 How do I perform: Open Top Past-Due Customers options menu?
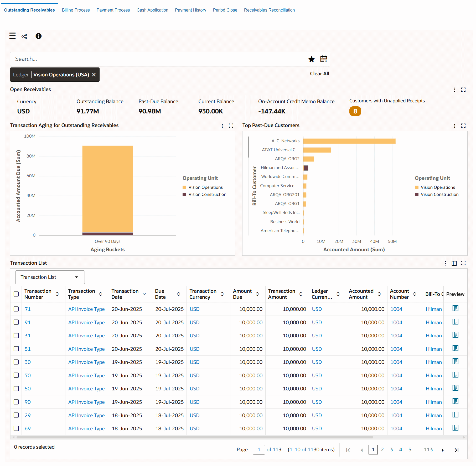(x=454, y=126)
